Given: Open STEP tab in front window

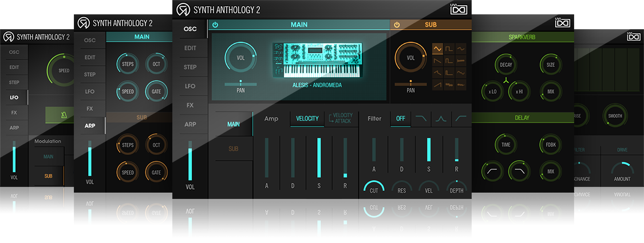Looking at the screenshot, I should 190,67.
